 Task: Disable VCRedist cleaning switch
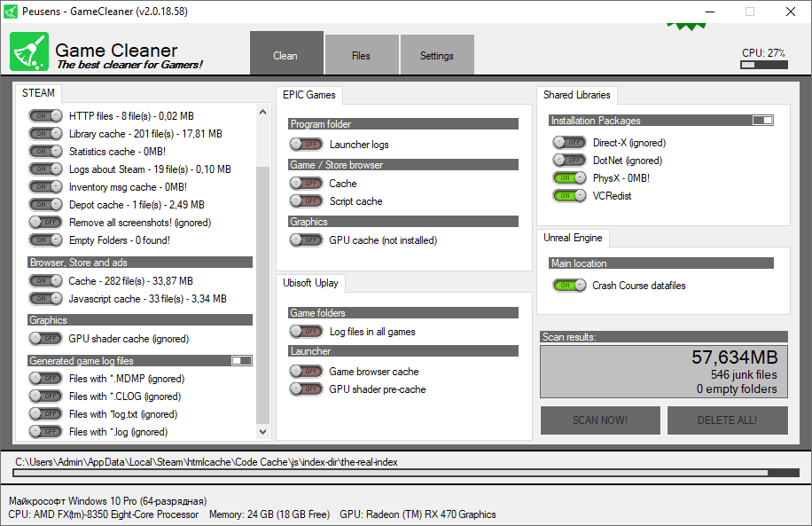(569, 195)
